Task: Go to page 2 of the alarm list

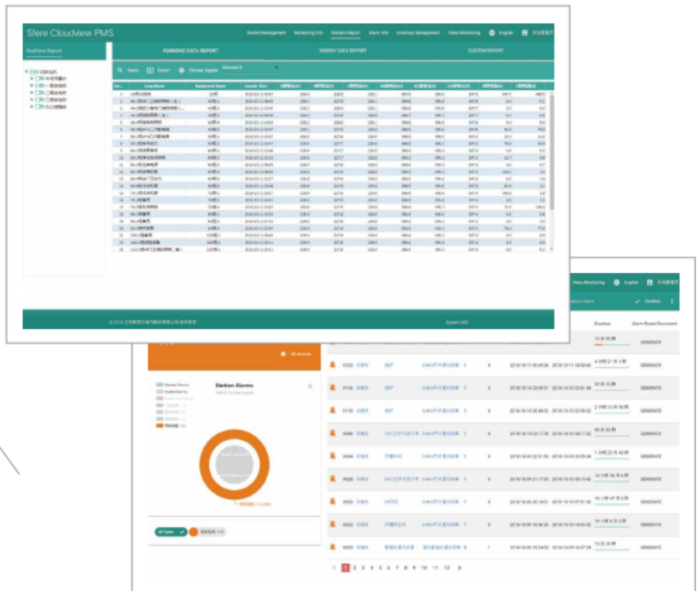Action: [x=355, y=568]
